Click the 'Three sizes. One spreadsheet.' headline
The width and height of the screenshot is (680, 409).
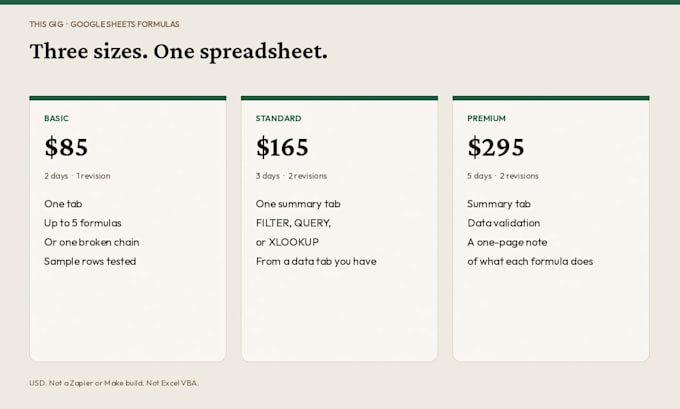point(179,51)
